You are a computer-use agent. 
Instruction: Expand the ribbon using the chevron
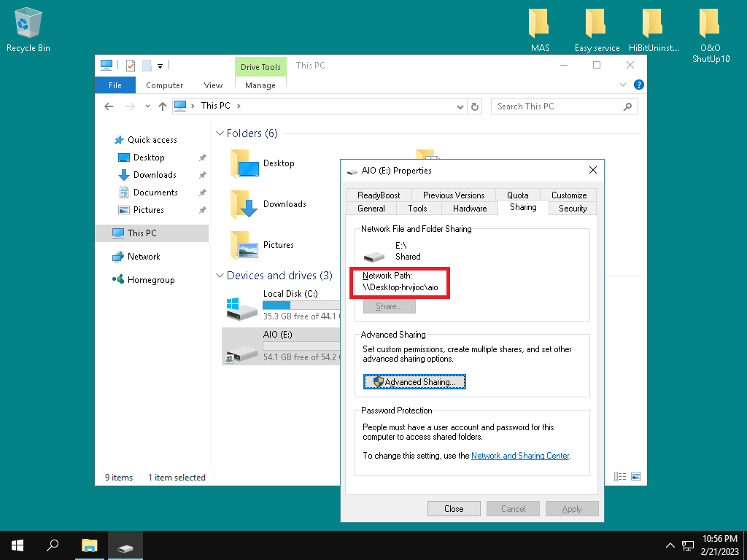[624, 85]
